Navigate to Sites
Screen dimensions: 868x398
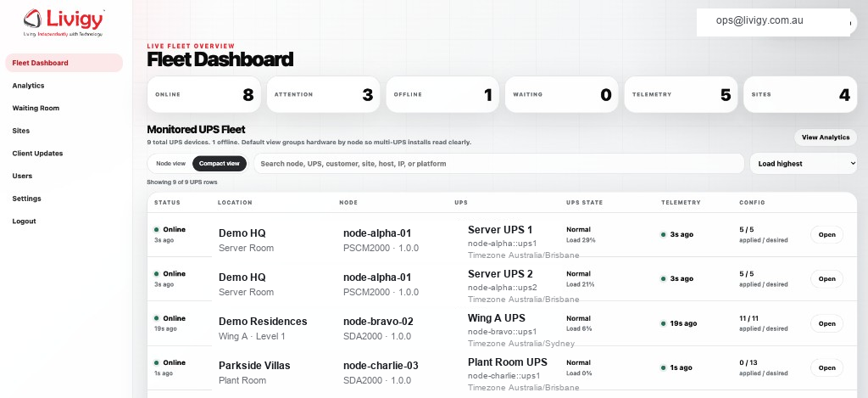(21, 131)
